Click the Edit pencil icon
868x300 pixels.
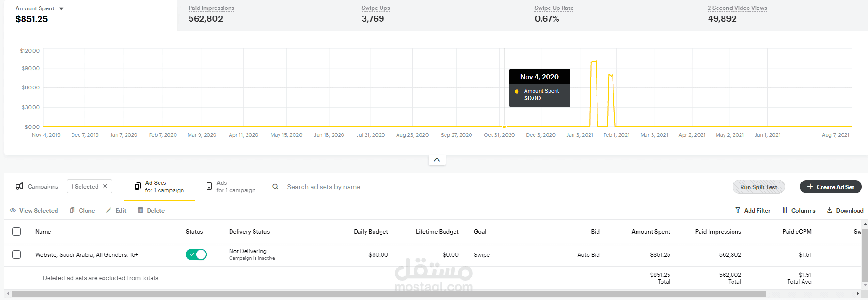tap(109, 210)
